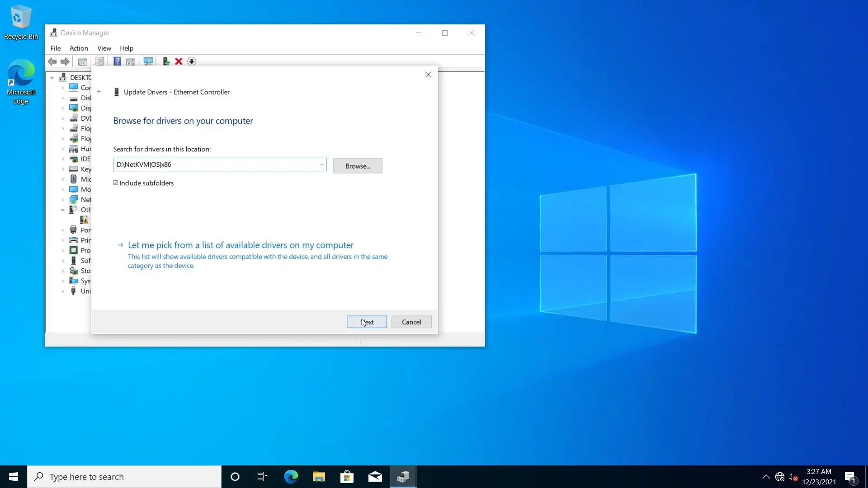Image resolution: width=868 pixels, height=488 pixels.
Task: Open the Action menu
Action: (x=79, y=48)
